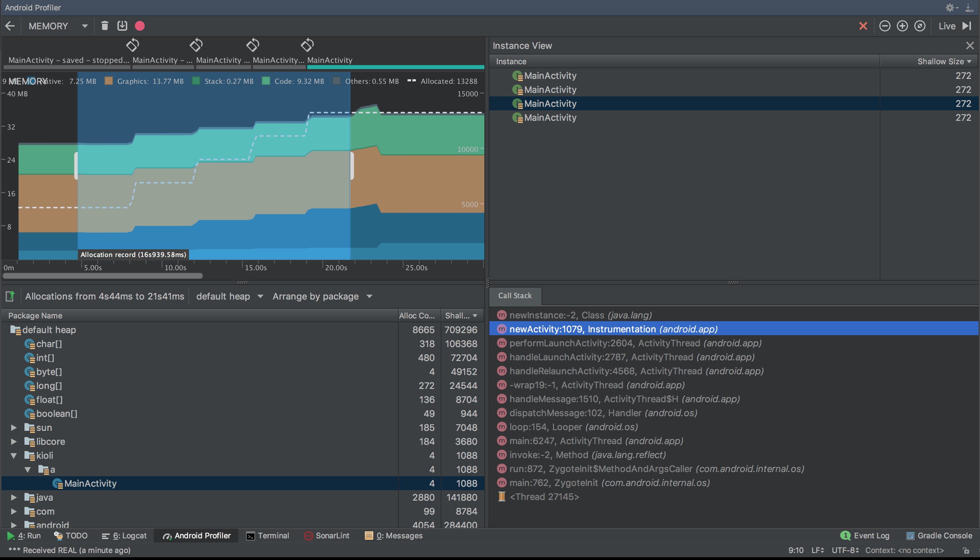980x560 pixels.
Task: Click the reset zoom icon
Action: click(920, 26)
